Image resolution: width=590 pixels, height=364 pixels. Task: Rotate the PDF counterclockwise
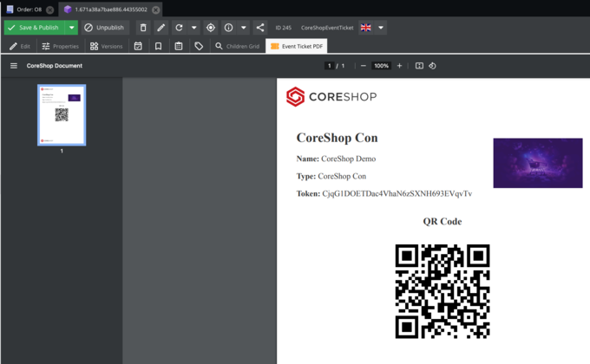pos(432,66)
